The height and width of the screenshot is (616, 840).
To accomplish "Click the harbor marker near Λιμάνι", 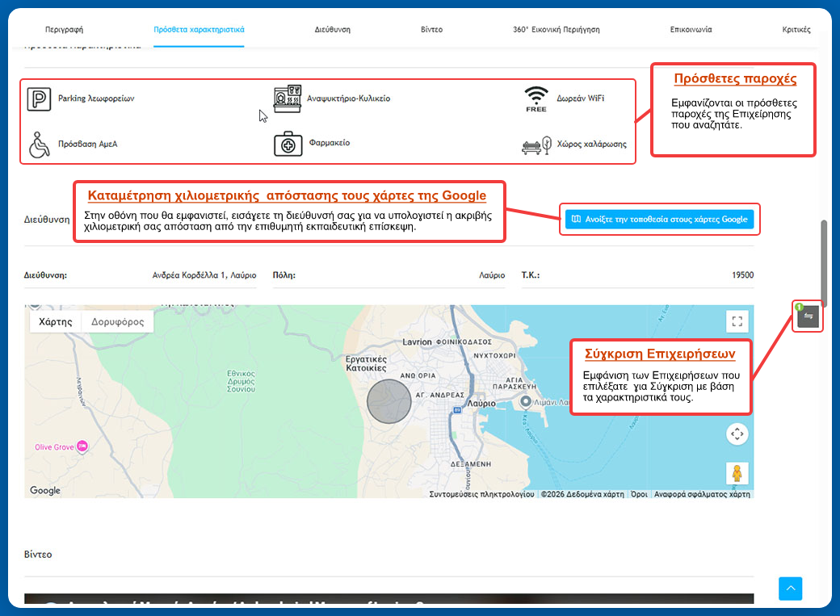I will (526, 401).
